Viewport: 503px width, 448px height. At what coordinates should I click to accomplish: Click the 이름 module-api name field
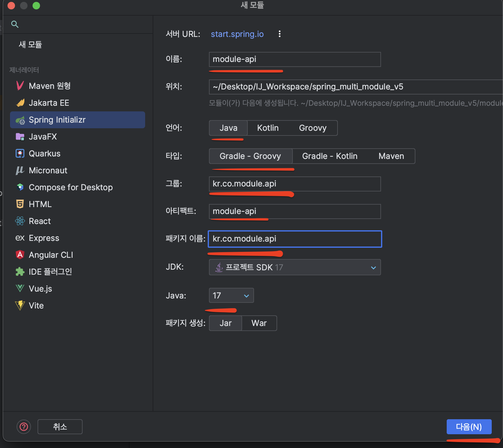click(295, 59)
